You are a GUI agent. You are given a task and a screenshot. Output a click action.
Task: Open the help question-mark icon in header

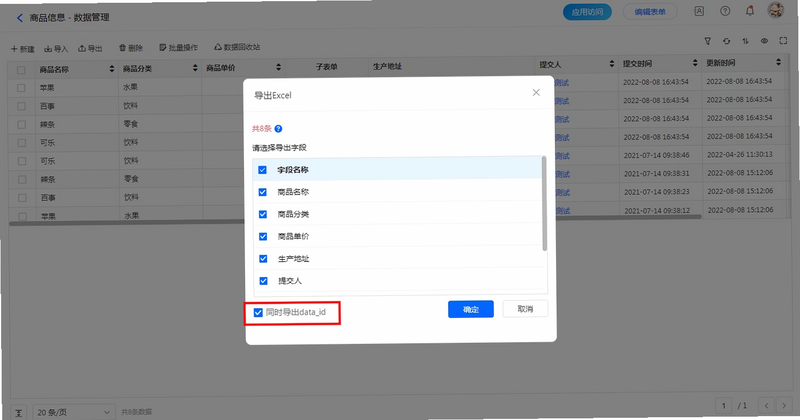click(724, 11)
